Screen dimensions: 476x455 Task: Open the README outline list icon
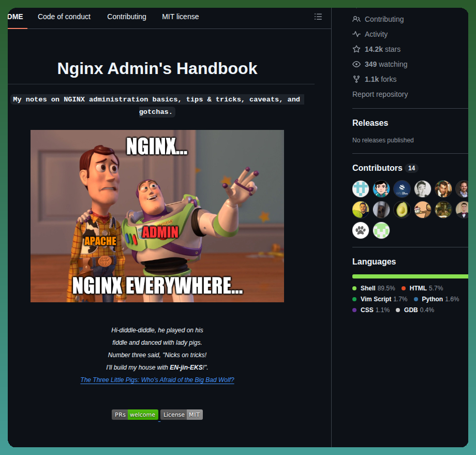click(318, 17)
